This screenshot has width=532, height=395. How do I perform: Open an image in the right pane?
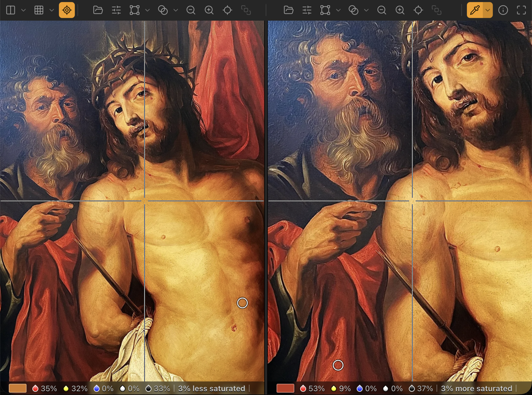coord(288,10)
